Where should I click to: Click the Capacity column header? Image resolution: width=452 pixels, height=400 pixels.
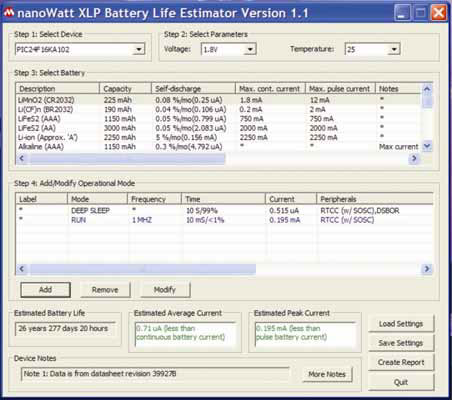click(x=125, y=89)
